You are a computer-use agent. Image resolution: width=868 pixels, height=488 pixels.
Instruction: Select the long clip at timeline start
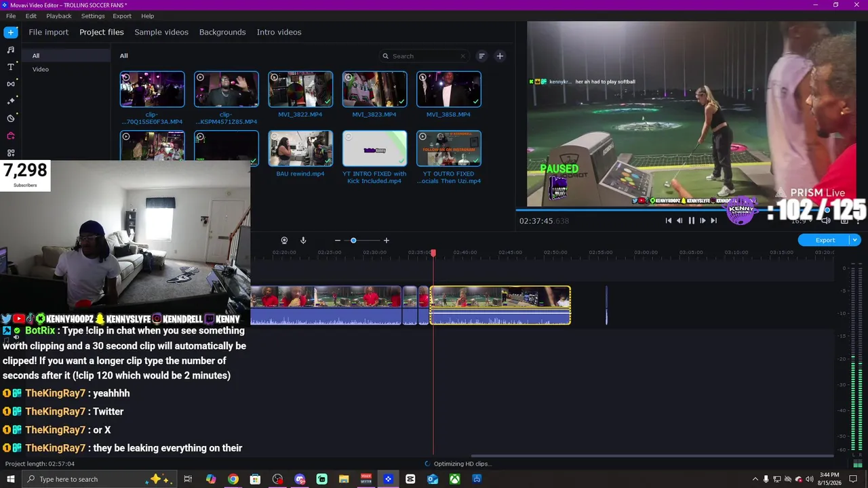pos(326,305)
